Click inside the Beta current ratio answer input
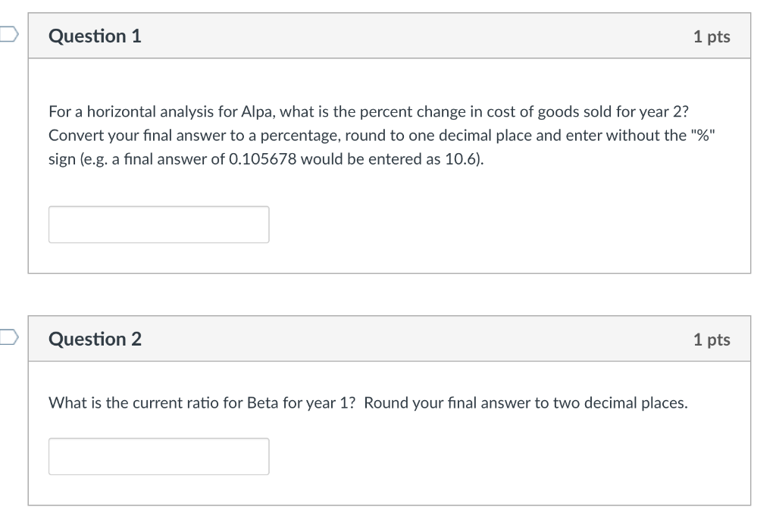 click(x=158, y=455)
